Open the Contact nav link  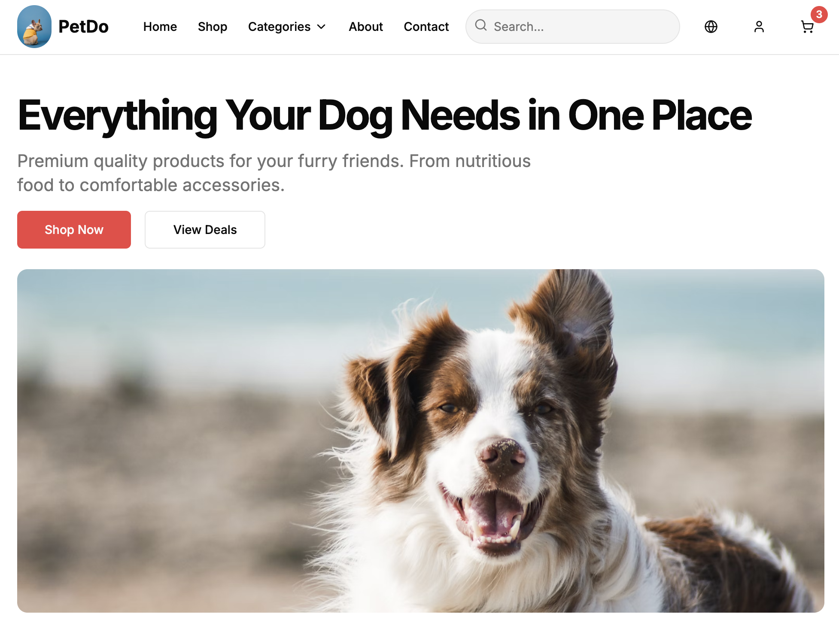tap(426, 27)
